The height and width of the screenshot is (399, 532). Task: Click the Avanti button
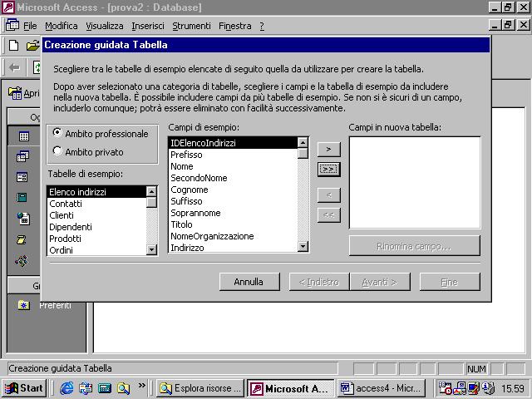(x=380, y=282)
